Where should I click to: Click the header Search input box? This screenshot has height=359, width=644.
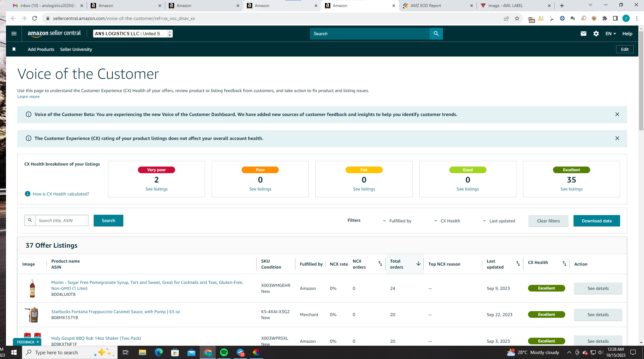click(370, 34)
